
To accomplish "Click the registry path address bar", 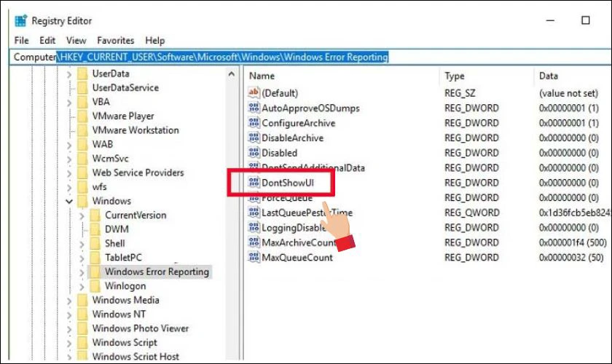I will point(310,57).
